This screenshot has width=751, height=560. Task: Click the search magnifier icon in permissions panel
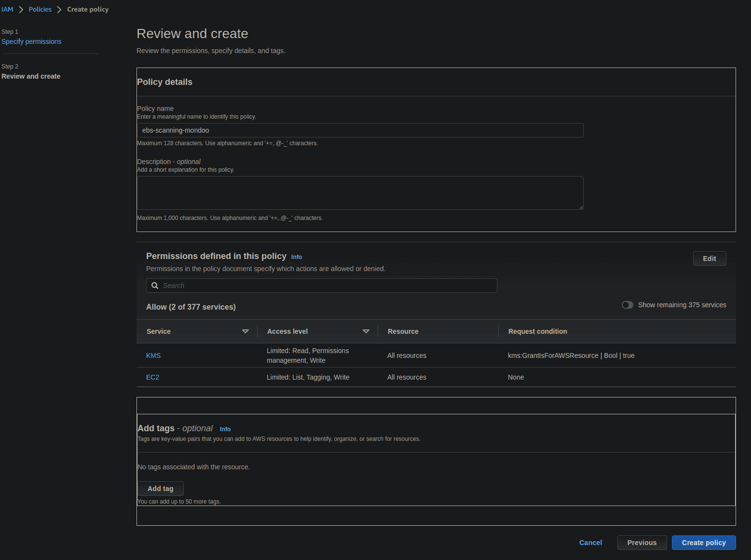(x=155, y=286)
